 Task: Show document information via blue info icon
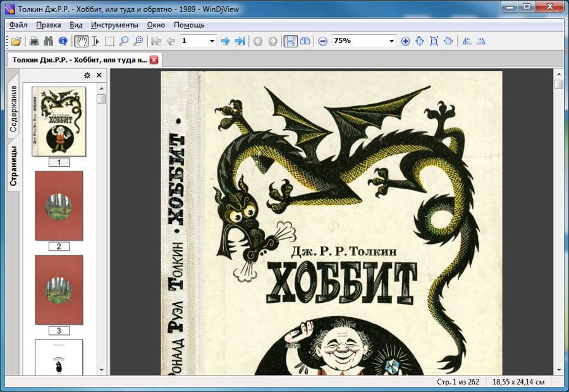click(x=63, y=41)
